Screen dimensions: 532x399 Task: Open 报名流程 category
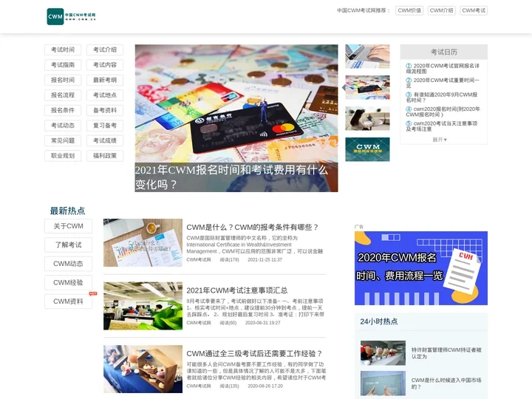coord(63,95)
